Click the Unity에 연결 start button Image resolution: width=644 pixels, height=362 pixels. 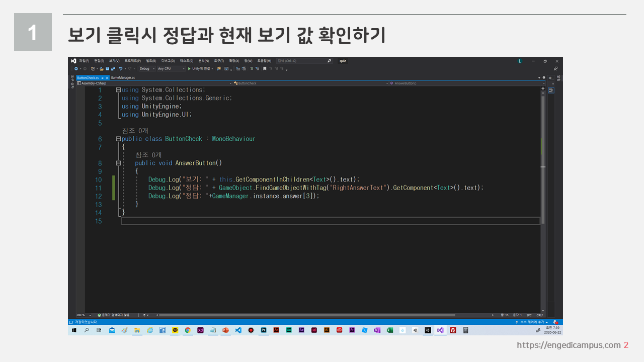click(200, 69)
